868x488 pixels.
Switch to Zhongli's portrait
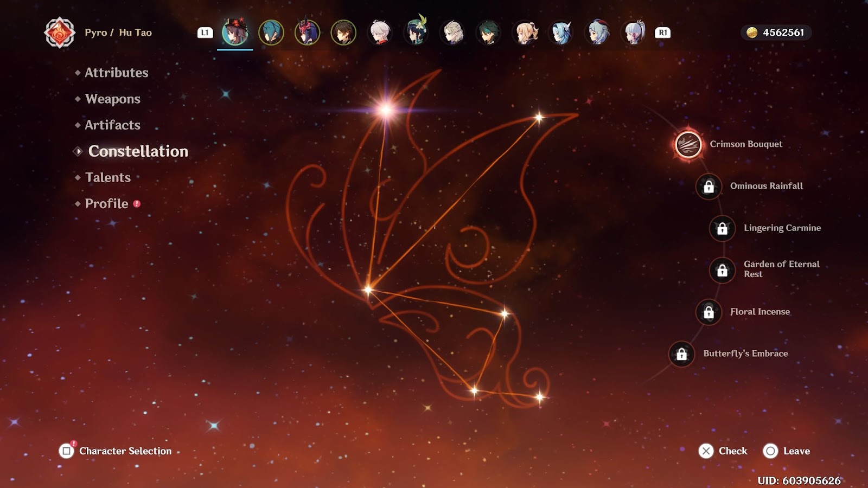(x=343, y=33)
